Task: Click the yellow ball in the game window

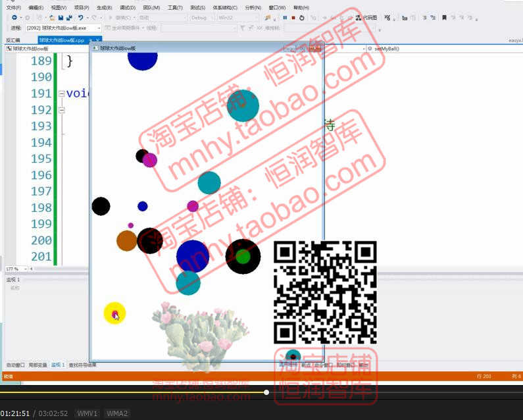Action: [x=114, y=313]
